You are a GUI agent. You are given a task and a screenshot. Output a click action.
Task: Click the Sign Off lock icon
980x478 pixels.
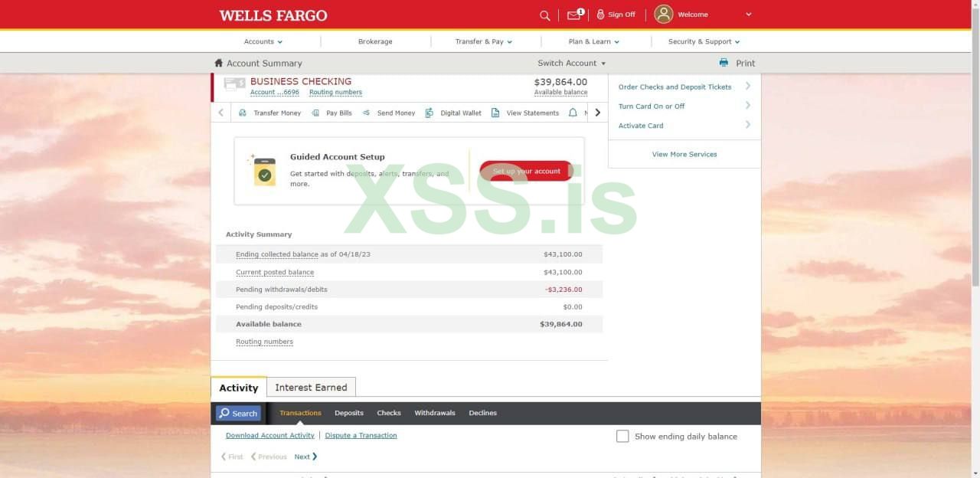600,15
